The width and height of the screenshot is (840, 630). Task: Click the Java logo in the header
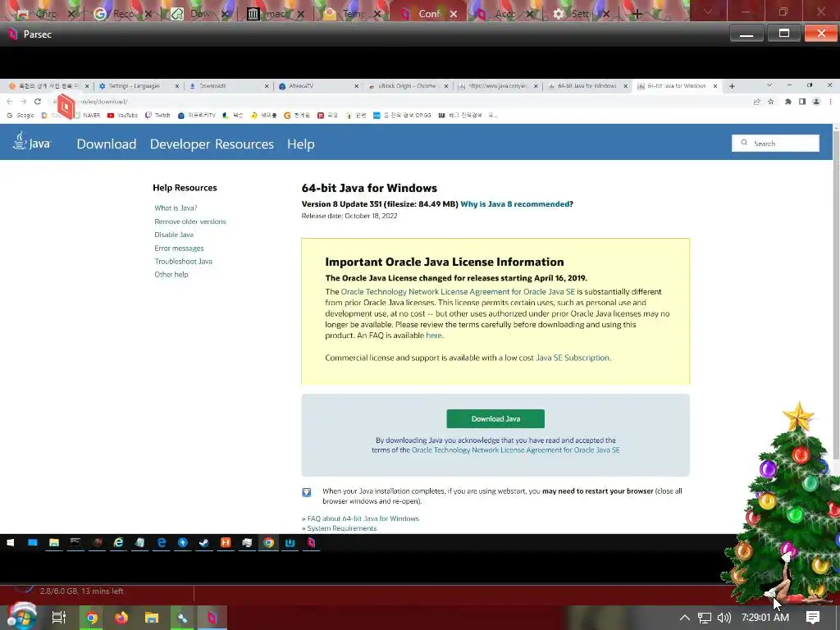[32, 142]
